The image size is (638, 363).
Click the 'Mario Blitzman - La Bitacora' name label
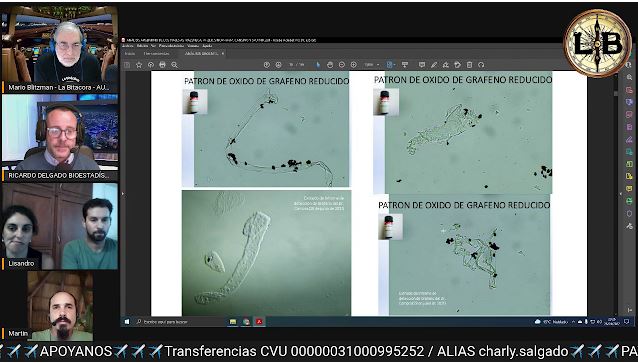click(60, 87)
